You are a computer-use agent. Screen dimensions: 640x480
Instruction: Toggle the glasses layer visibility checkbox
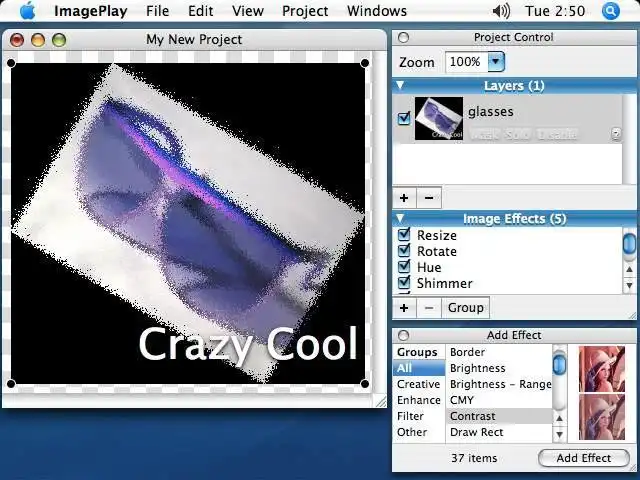coord(404,119)
